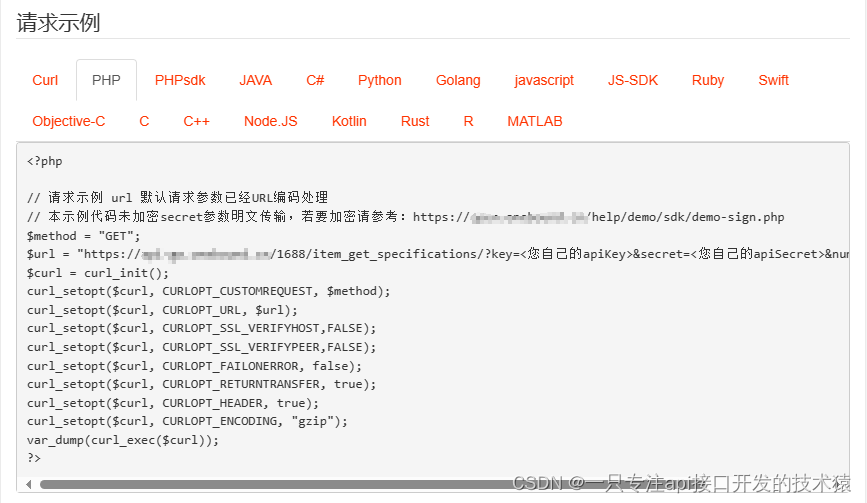Click the CURLOPT_RETURNTRANSFER line
This screenshot has height=503, width=867.
[x=201, y=384]
